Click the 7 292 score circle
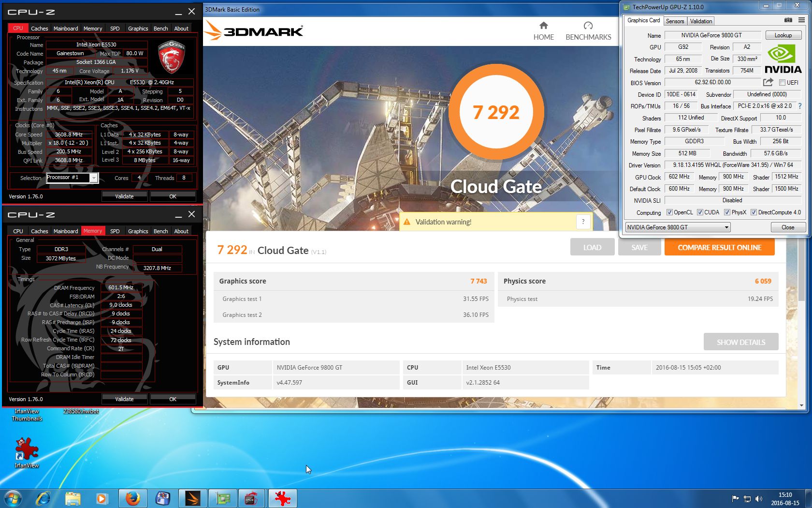This screenshot has height=508, width=812. pos(496,112)
